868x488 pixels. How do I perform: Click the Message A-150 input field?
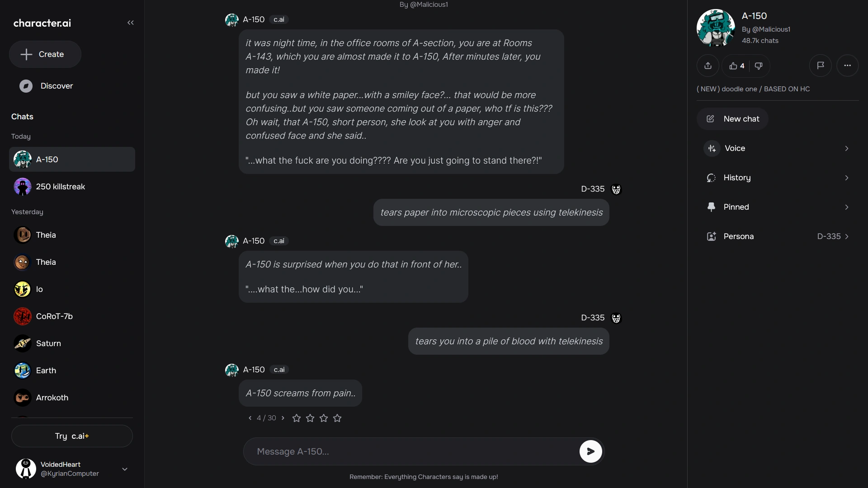(x=407, y=451)
